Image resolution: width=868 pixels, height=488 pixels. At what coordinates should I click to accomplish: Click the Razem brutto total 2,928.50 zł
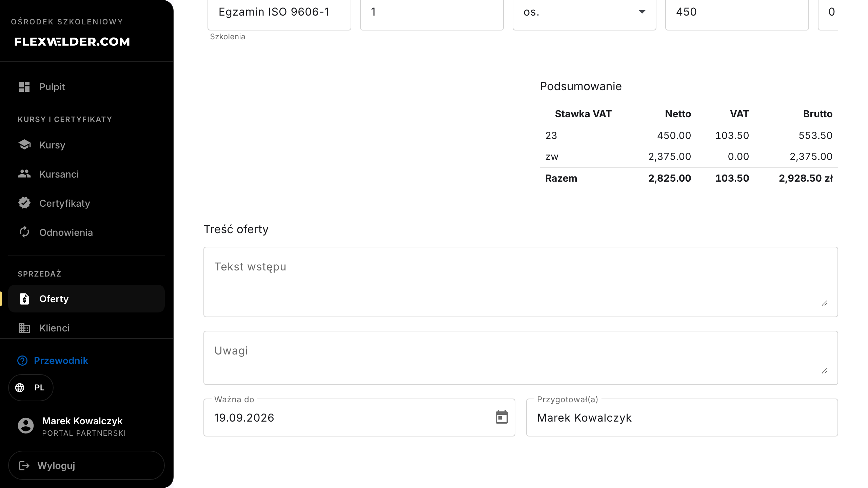point(806,178)
